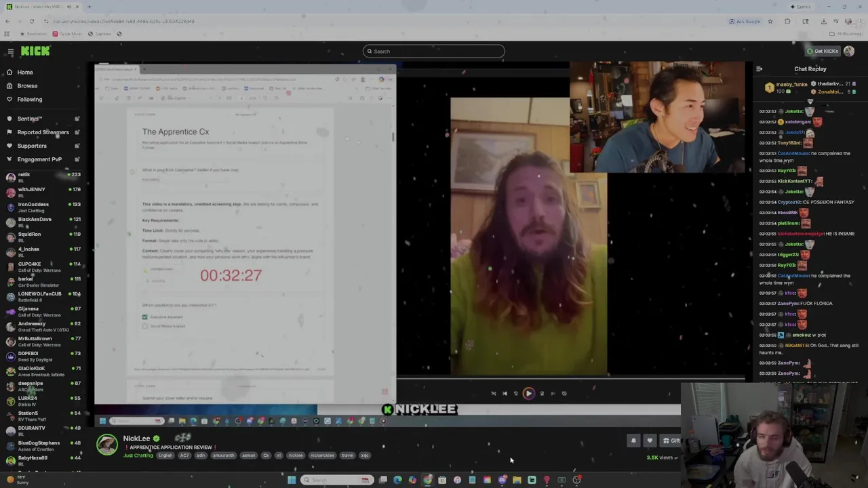Screen dimensions: 868x488
Task: Open MrButtaBrown channel in sidebar
Action: (42, 341)
